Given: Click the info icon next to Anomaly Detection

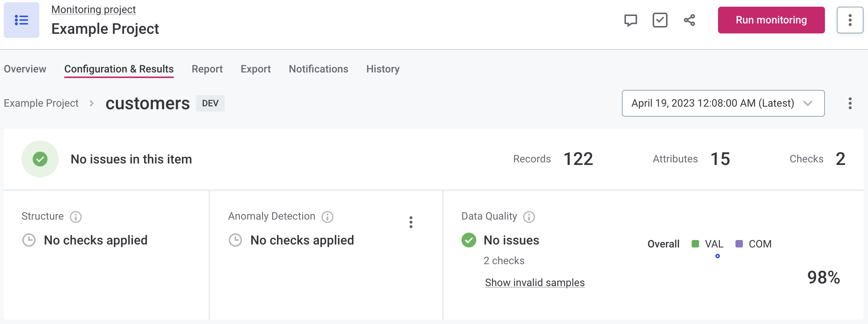Looking at the screenshot, I should coord(327,217).
